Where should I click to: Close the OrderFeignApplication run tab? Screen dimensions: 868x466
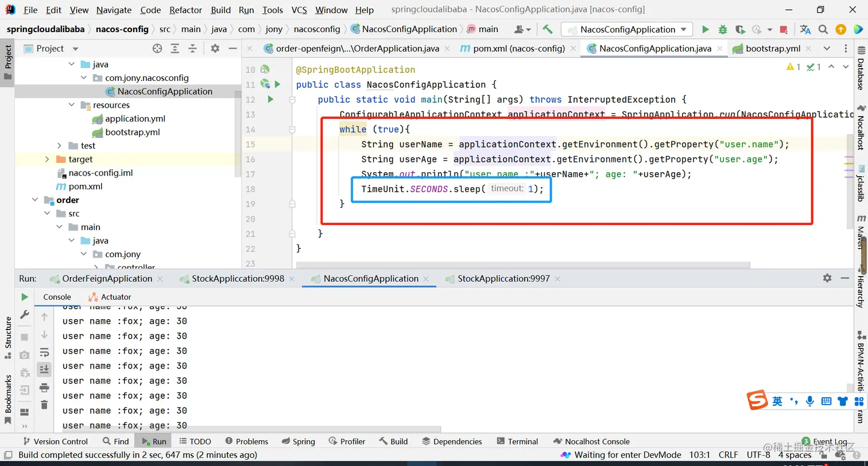click(x=160, y=278)
